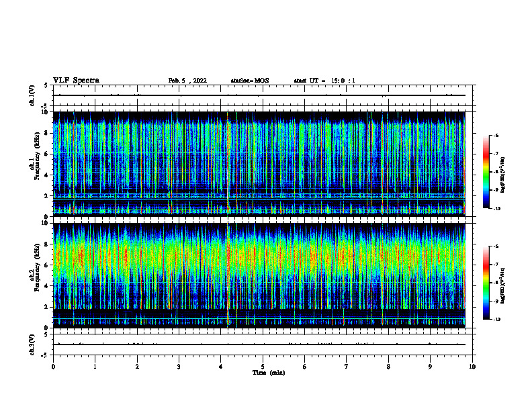Click the ch.2 colorbar 'log(PSD)' unit label
The height and width of the screenshot is (411, 532).
[502, 285]
